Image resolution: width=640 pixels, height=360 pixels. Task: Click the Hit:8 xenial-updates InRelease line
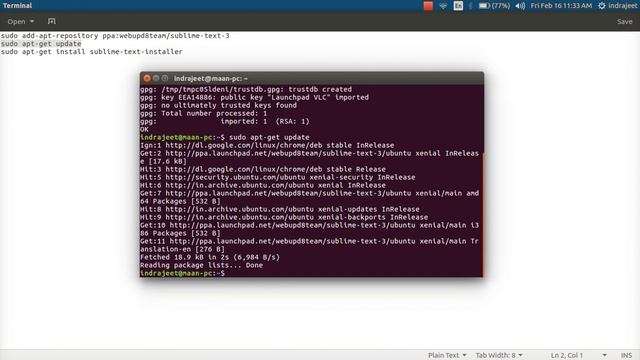click(280, 209)
